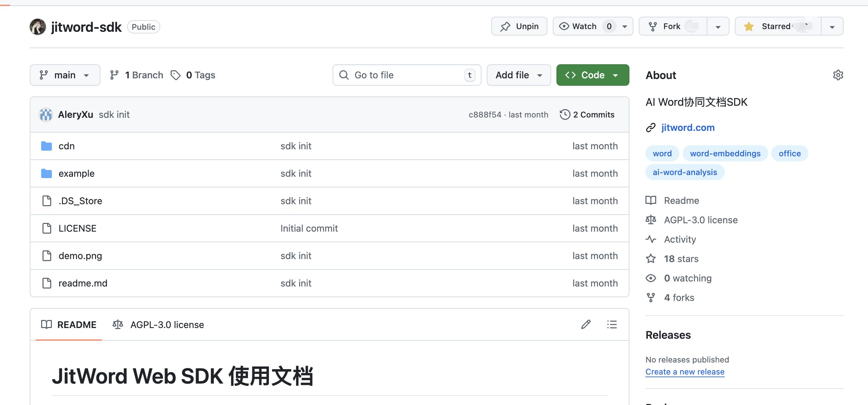
Task: Click Create a new release
Action: tap(685, 372)
